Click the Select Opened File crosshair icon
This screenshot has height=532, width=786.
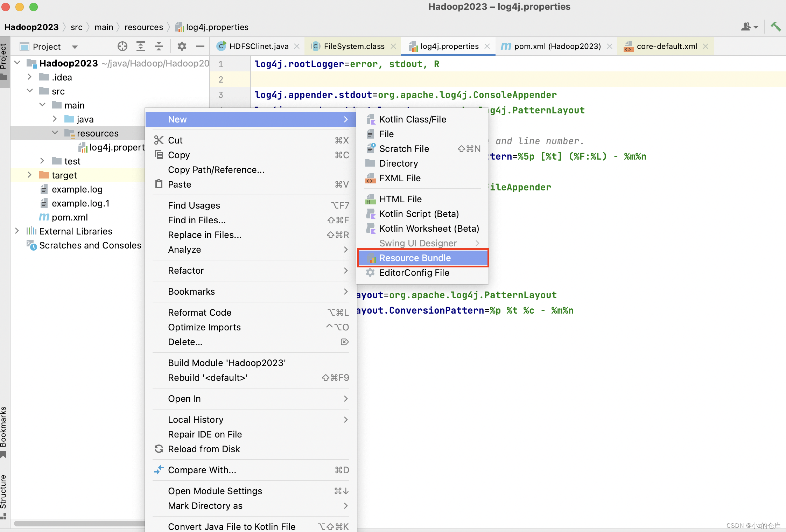[x=122, y=46]
